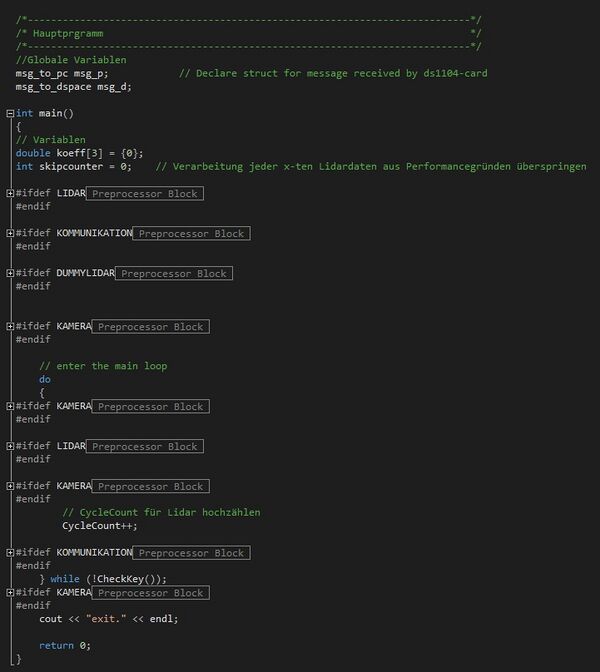Expand the first #ifdef LIDAR block below skipcounter
Image resolution: width=600 pixels, height=672 pixels.
click(x=9, y=193)
